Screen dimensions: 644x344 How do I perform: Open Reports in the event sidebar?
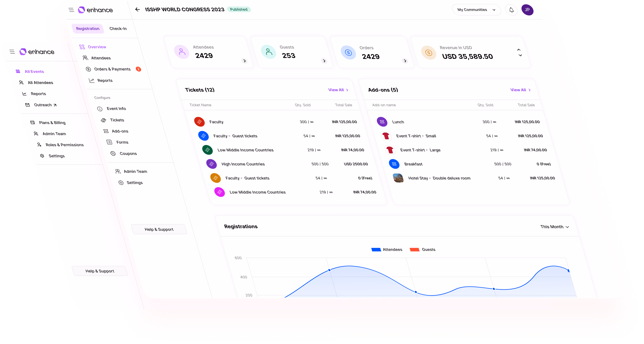coord(101,80)
